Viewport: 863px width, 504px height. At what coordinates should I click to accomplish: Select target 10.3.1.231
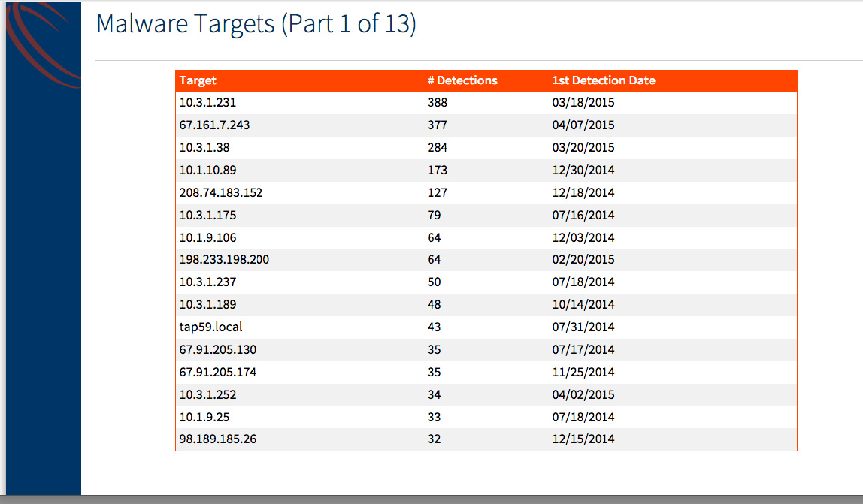pos(207,102)
